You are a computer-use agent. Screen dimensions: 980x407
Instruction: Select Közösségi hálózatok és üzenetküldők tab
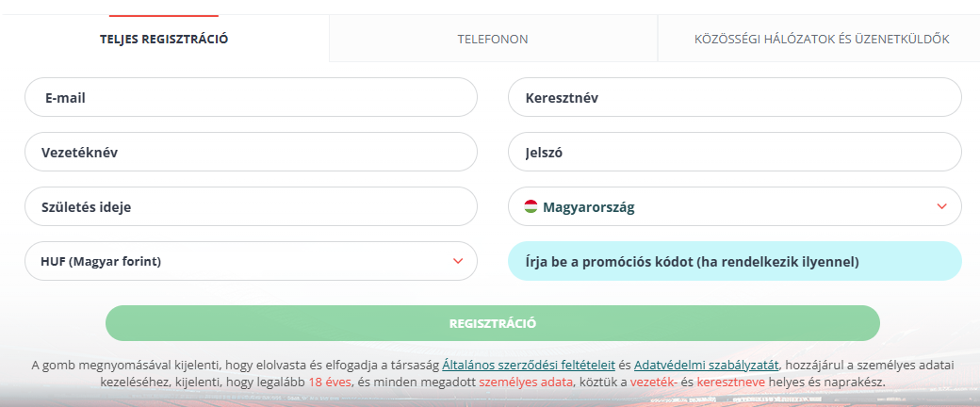[821, 40]
